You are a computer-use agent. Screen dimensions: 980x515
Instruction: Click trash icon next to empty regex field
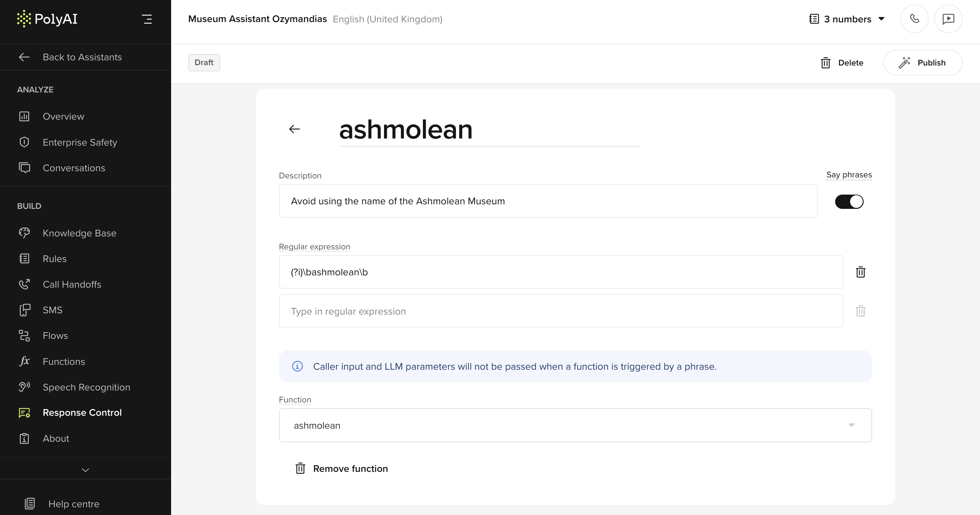860,311
